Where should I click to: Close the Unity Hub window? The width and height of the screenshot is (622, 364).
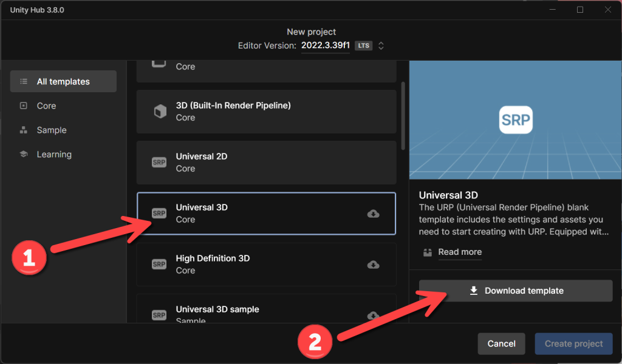point(607,10)
